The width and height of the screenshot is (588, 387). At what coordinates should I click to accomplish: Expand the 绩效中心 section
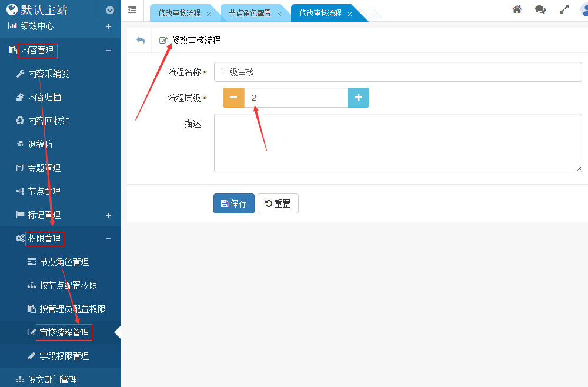click(x=108, y=26)
